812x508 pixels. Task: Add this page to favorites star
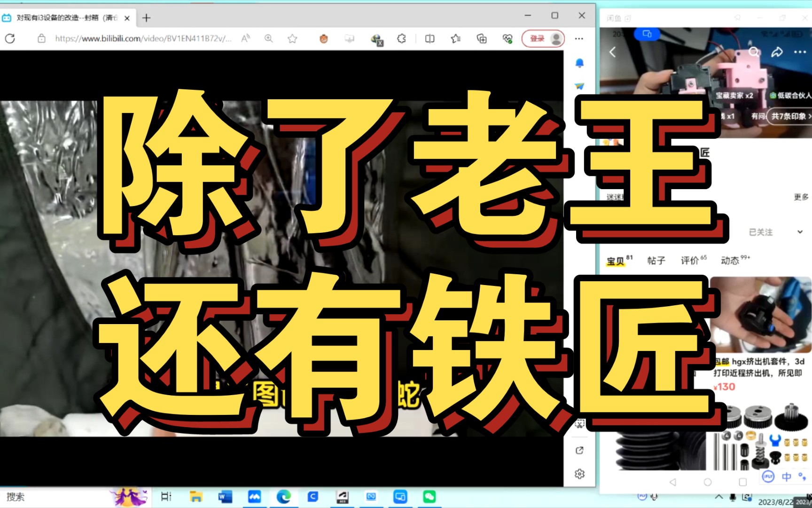pyautogui.click(x=292, y=39)
